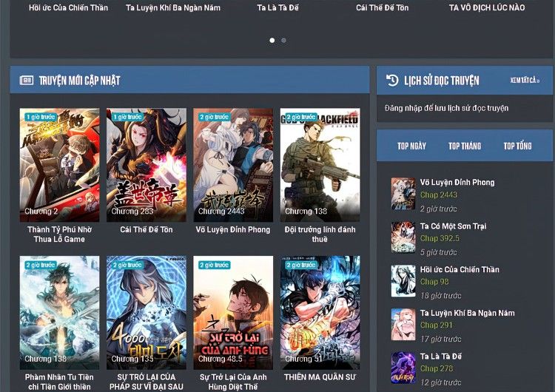555x392 pixels.
Task: Open the Thiên Ma Quân Sư cover image
Action: click(320, 312)
